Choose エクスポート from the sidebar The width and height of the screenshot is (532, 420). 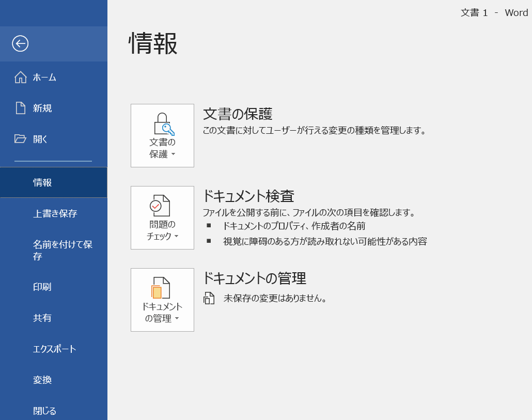pyautogui.click(x=54, y=349)
